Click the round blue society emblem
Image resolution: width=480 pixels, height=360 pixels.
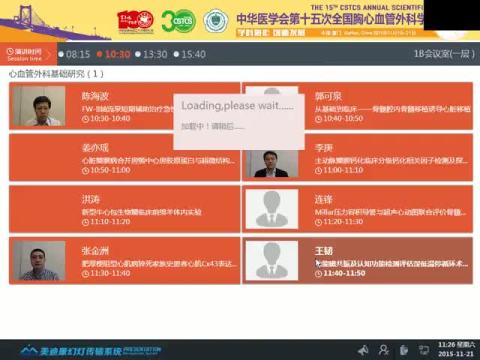216,21
